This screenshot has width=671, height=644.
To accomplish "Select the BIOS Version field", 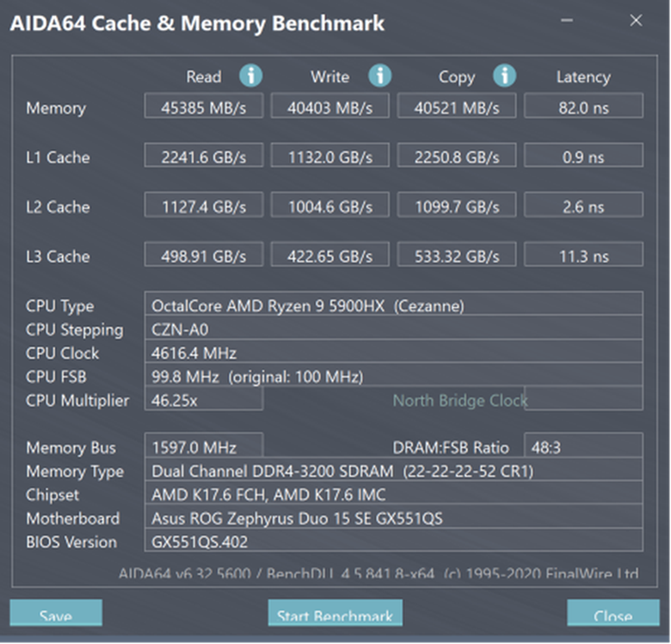I will [x=392, y=541].
